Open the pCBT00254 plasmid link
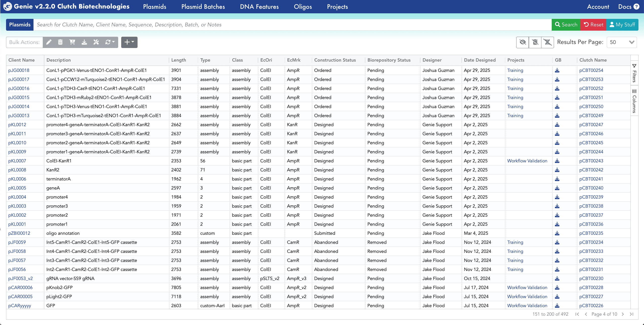 click(591, 70)
